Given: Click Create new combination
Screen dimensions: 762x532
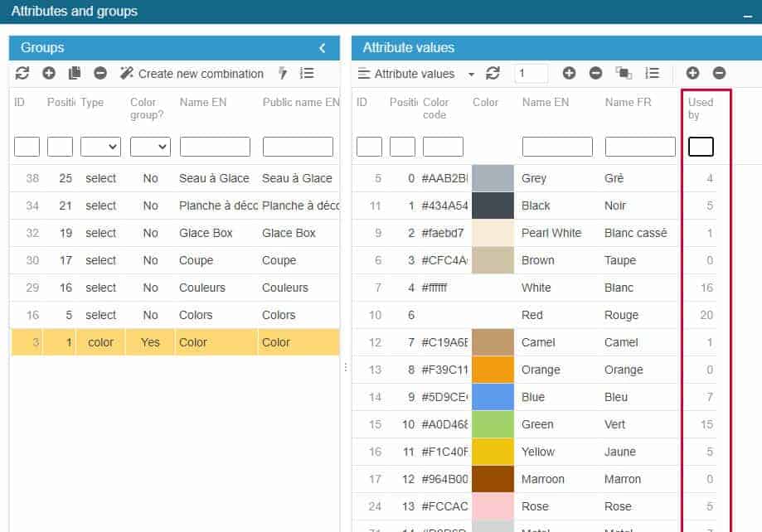Looking at the screenshot, I should tap(192, 74).
